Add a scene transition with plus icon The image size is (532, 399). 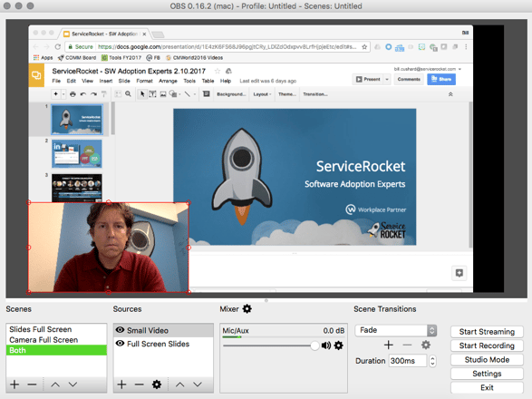(x=389, y=345)
